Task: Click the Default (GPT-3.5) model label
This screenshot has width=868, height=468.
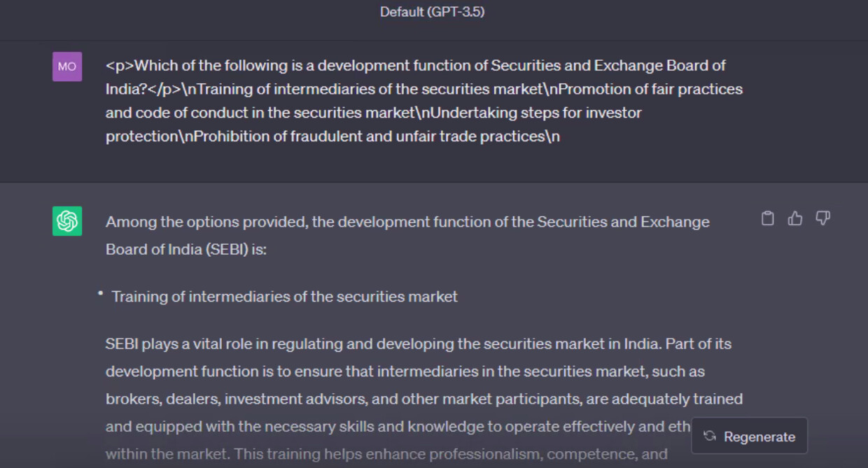Action: tap(432, 12)
